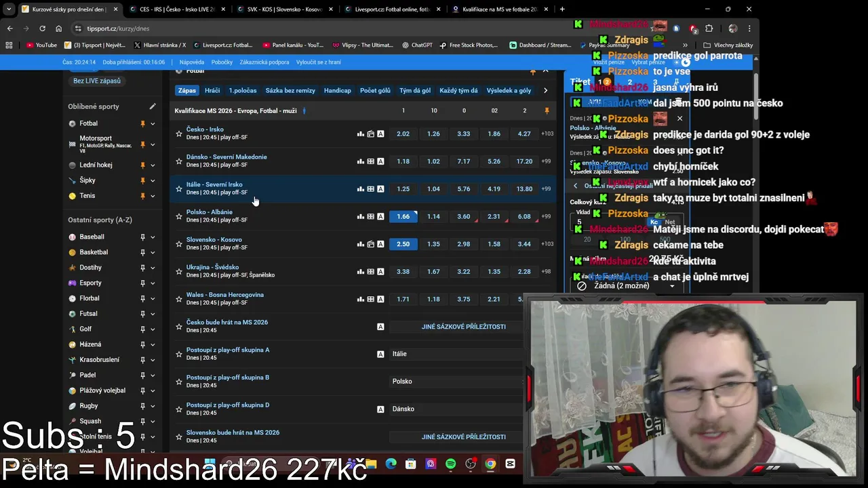Unpin Fotbal from favorite sports
The image size is (868, 488).
142,124
